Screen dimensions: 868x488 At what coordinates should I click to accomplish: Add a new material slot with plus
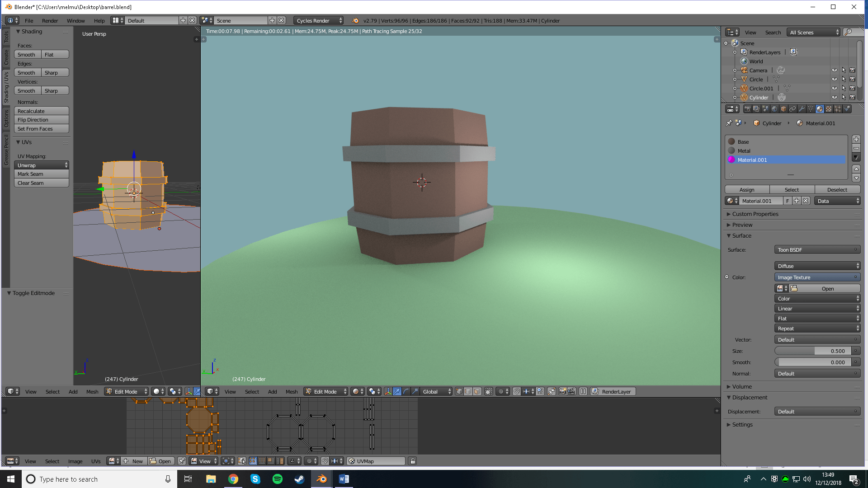point(856,139)
